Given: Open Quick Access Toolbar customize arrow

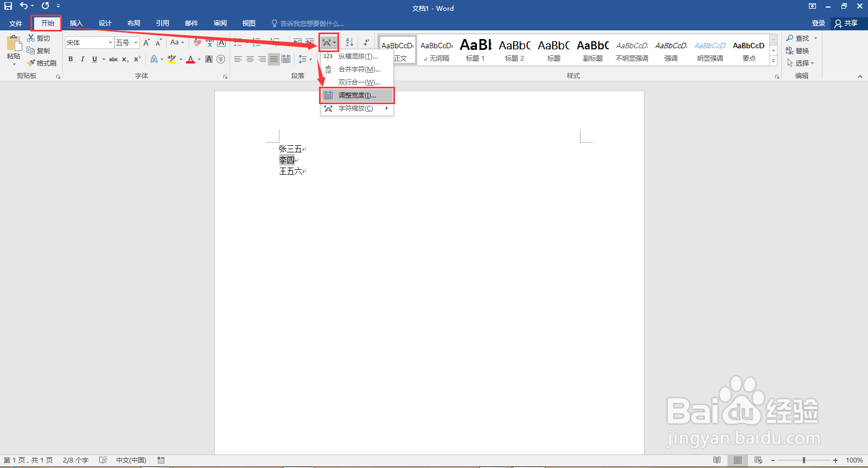Looking at the screenshot, I should click(59, 7).
